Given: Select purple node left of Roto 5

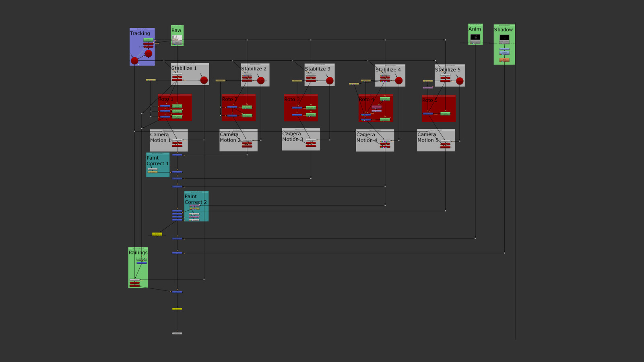Looking at the screenshot, I should point(428,88).
